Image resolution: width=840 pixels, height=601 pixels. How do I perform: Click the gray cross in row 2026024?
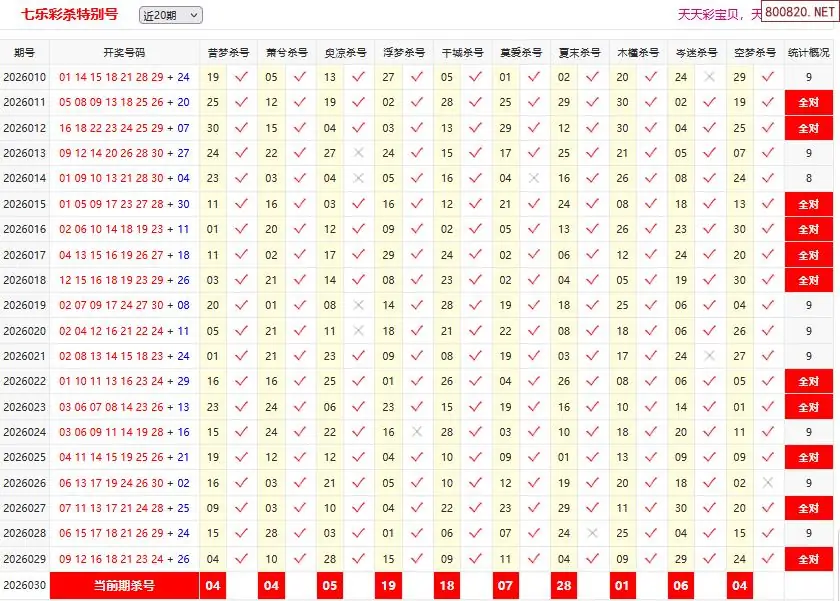click(417, 433)
